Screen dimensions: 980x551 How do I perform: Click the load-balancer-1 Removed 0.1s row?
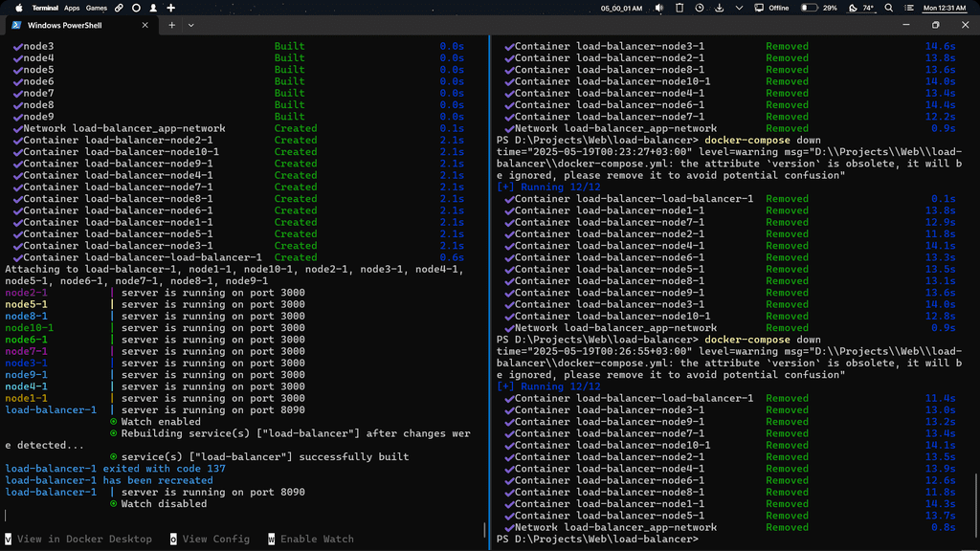pos(730,199)
